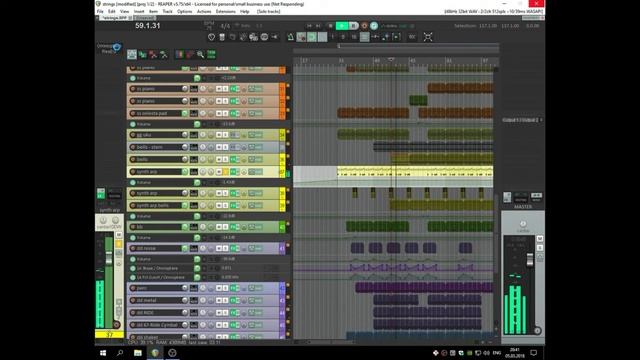Open the Output 1 / Output 2 dropdown
The height and width of the screenshot is (360, 640).
[522, 120]
